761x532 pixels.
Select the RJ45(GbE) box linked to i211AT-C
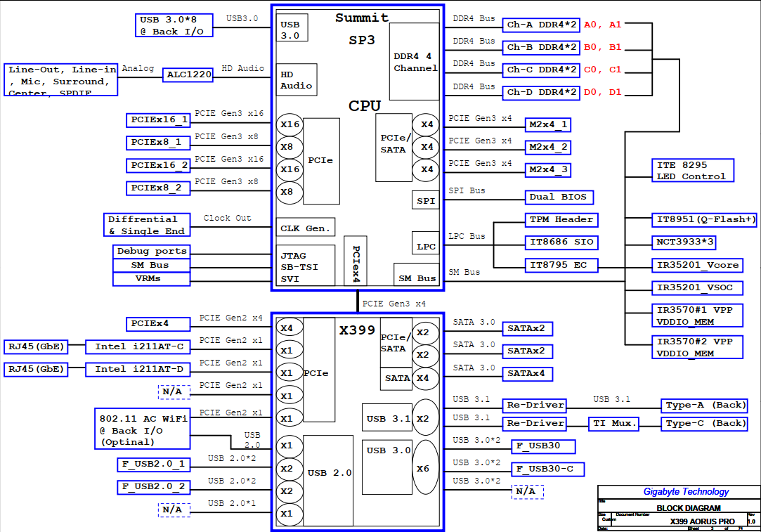pyautogui.click(x=36, y=346)
